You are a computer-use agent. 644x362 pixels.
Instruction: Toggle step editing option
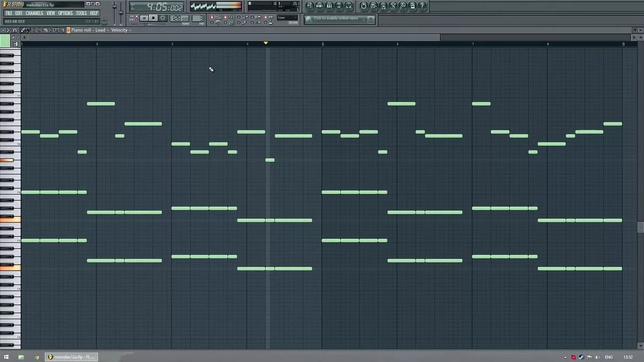click(243, 22)
